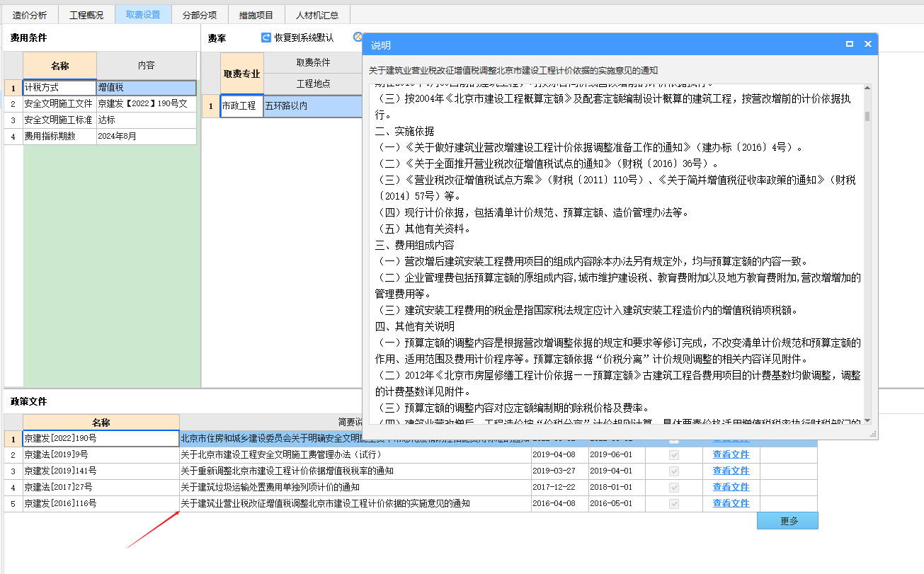Click the 名称 header in 费用条件
The width and height of the screenshot is (924, 574).
coord(59,66)
